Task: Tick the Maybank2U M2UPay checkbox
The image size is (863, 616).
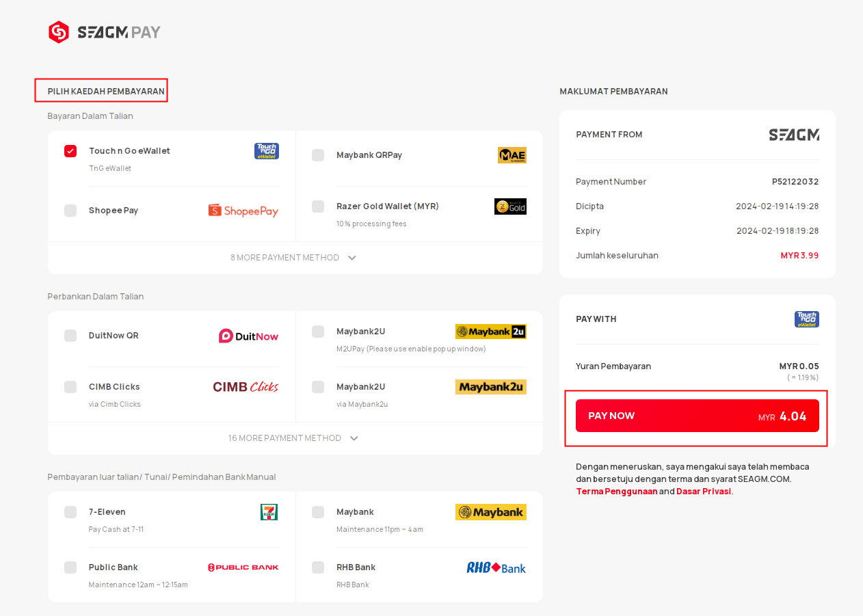Action: click(318, 332)
